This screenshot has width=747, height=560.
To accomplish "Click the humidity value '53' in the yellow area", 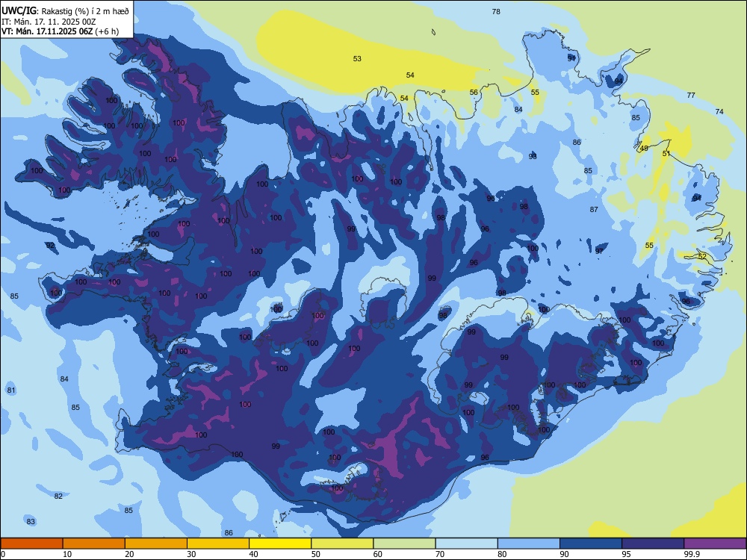I will 357,59.
